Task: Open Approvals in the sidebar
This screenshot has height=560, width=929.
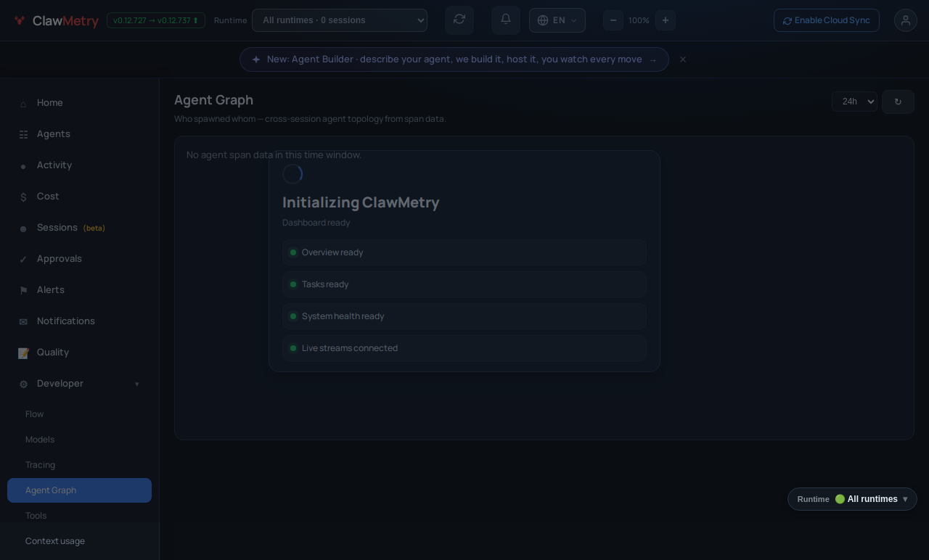Action: (80, 259)
